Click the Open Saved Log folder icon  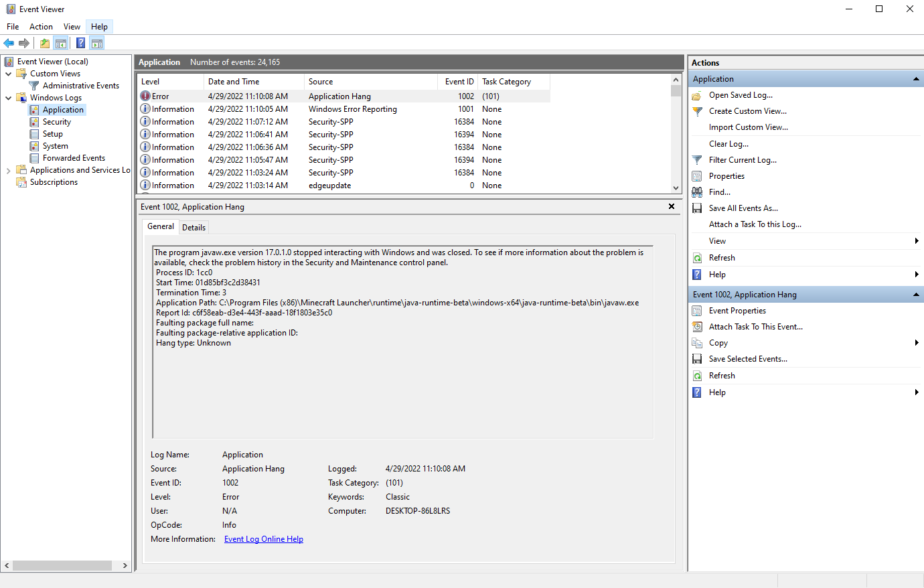tap(697, 95)
